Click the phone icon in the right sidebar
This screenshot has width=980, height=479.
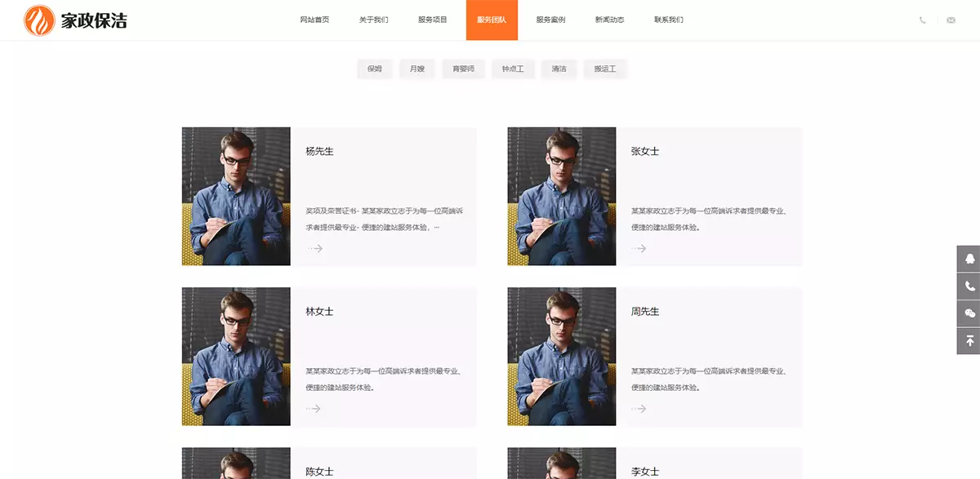tap(967, 286)
